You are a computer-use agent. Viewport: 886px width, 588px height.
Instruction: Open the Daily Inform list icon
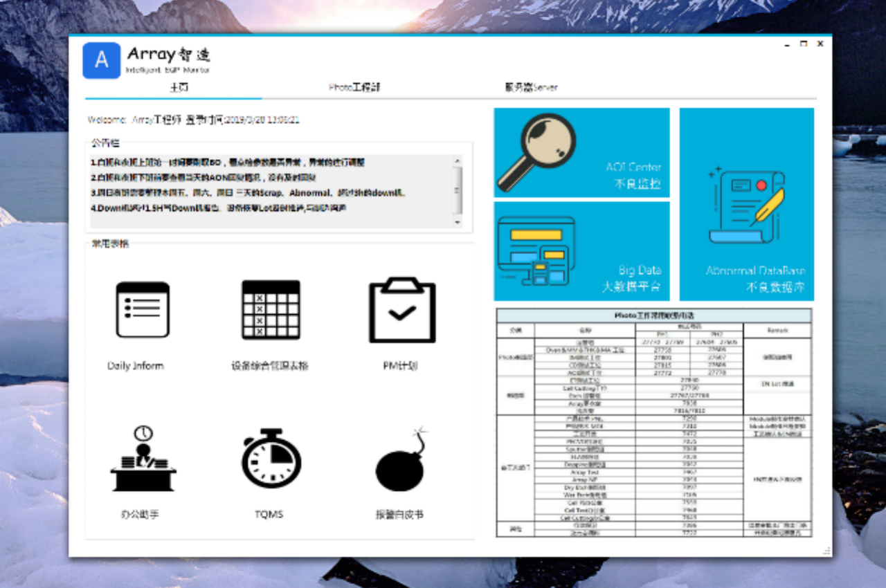[x=143, y=310]
